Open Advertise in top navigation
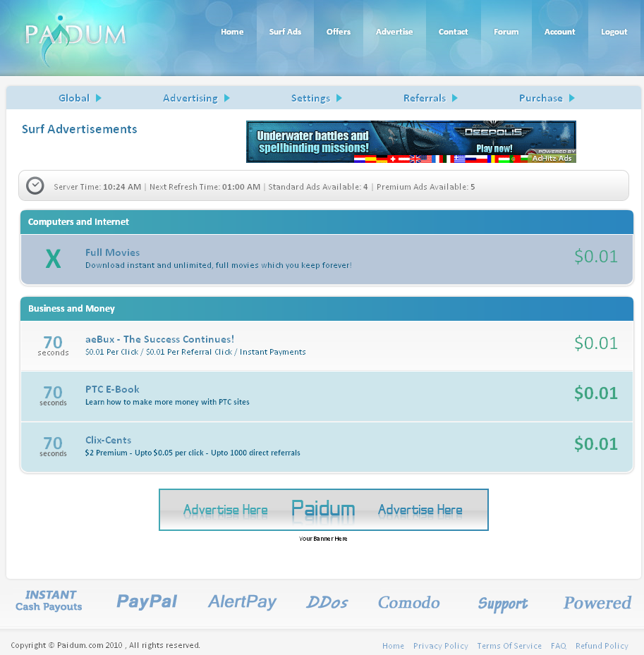The image size is (644, 655). (394, 32)
